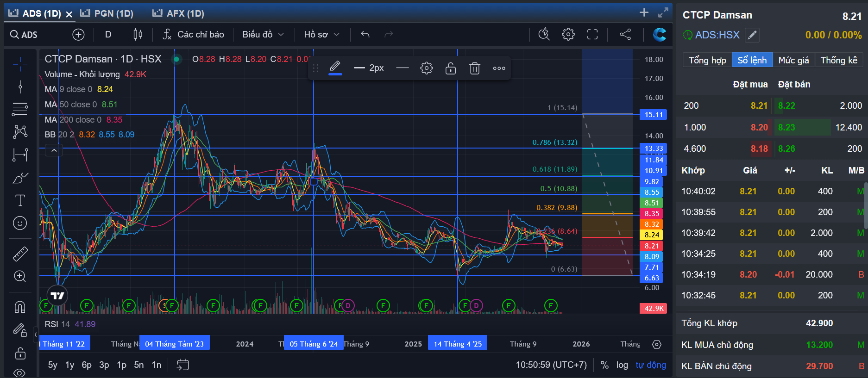Image resolution: width=868 pixels, height=378 pixels.
Task: Toggle tự động auto scale
Action: point(651,365)
